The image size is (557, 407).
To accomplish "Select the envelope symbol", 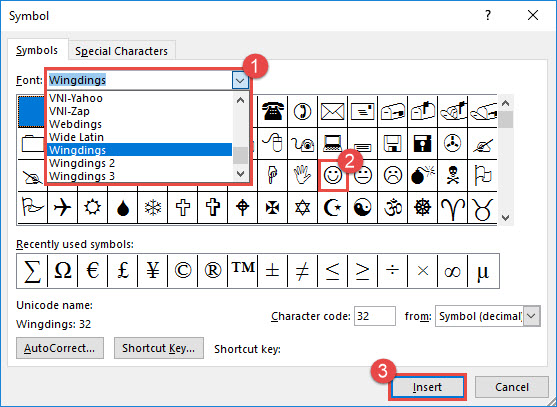I will click(x=332, y=111).
